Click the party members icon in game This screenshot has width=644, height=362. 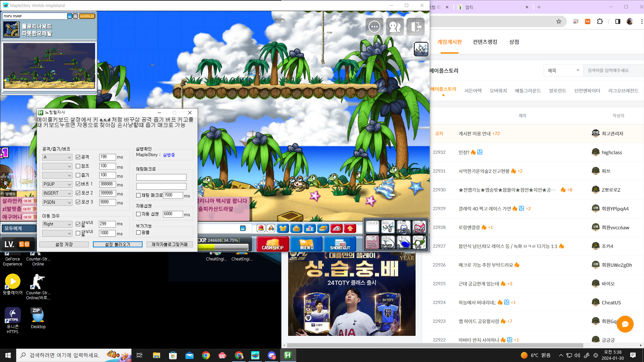395,27
